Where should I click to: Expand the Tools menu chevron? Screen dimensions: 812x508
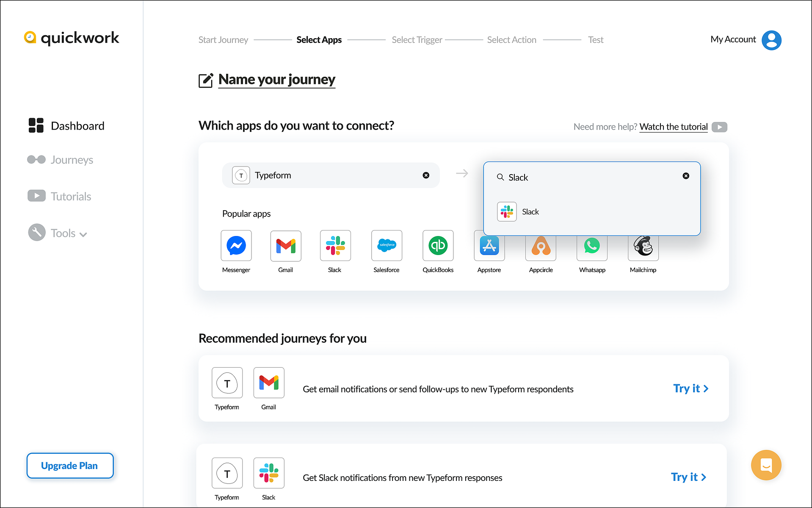[x=83, y=234]
